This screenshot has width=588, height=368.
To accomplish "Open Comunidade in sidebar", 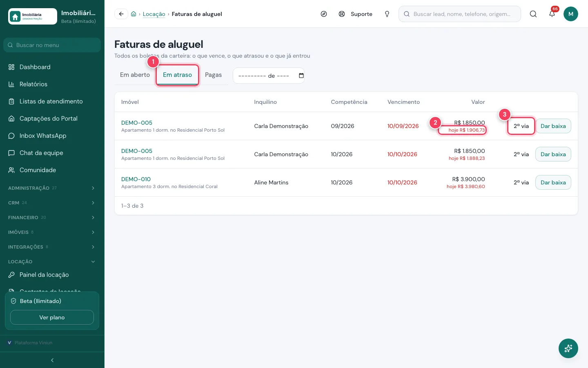I will (52, 170).
